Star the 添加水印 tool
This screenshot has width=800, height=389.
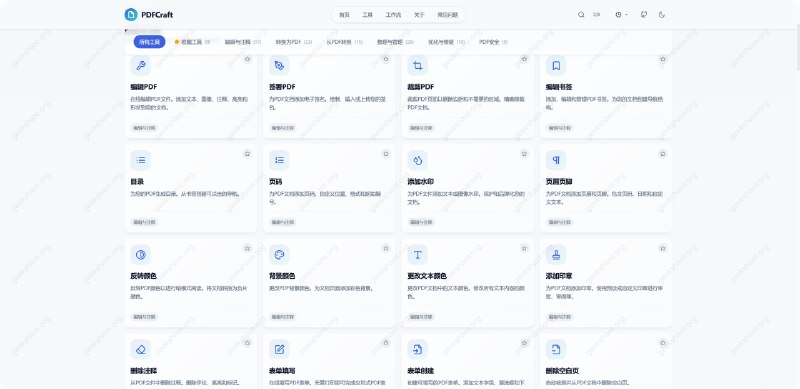click(x=524, y=154)
